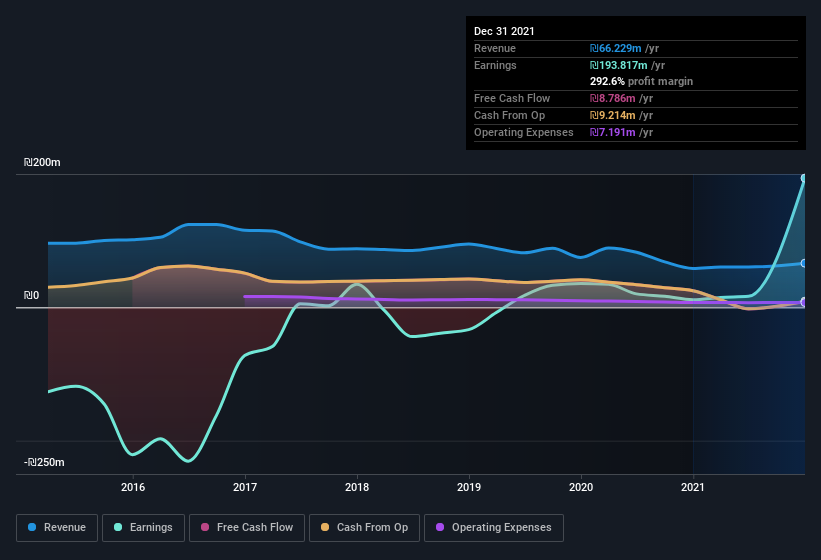Click the Cash From Op label in tooltip
The width and height of the screenshot is (821, 560).
click(509, 115)
